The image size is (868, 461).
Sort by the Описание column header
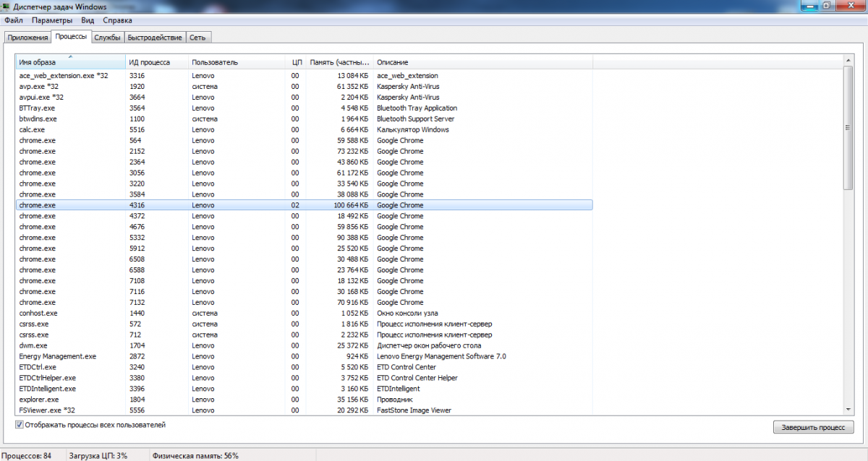coord(482,62)
